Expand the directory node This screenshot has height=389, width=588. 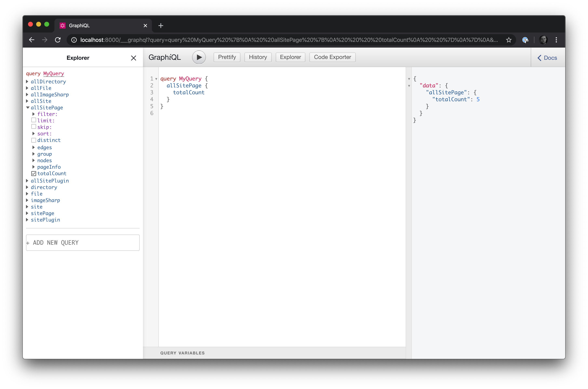pos(27,187)
